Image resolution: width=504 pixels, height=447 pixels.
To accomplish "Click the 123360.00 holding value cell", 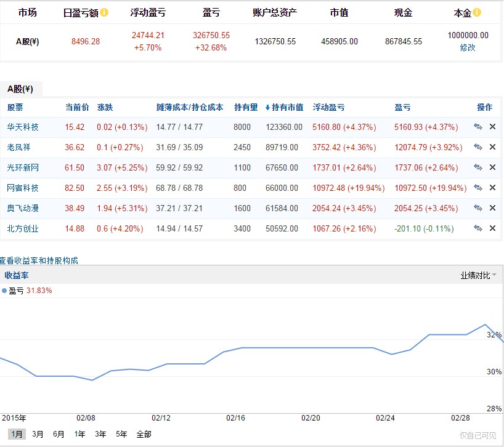I will click(x=284, y=127).
